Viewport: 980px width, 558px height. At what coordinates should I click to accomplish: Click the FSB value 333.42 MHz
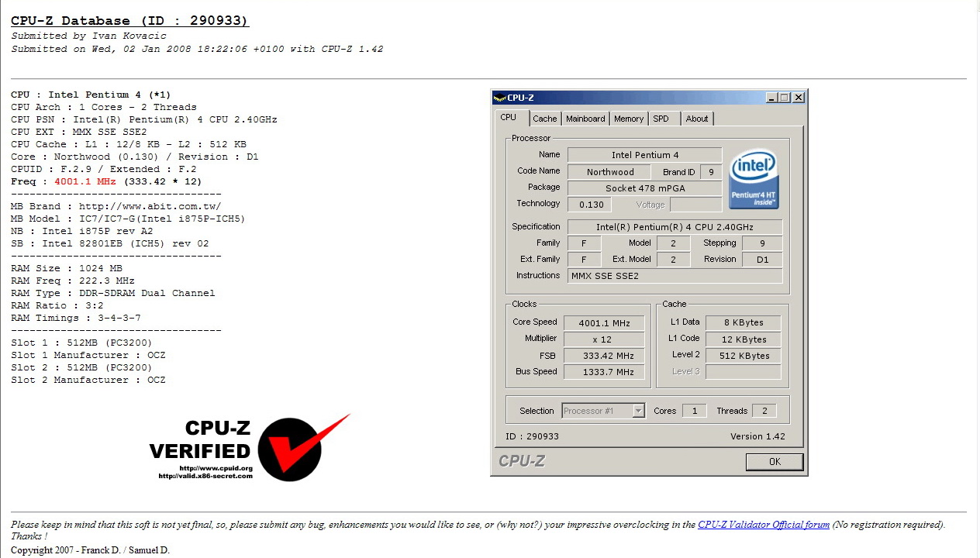(604, 356)
